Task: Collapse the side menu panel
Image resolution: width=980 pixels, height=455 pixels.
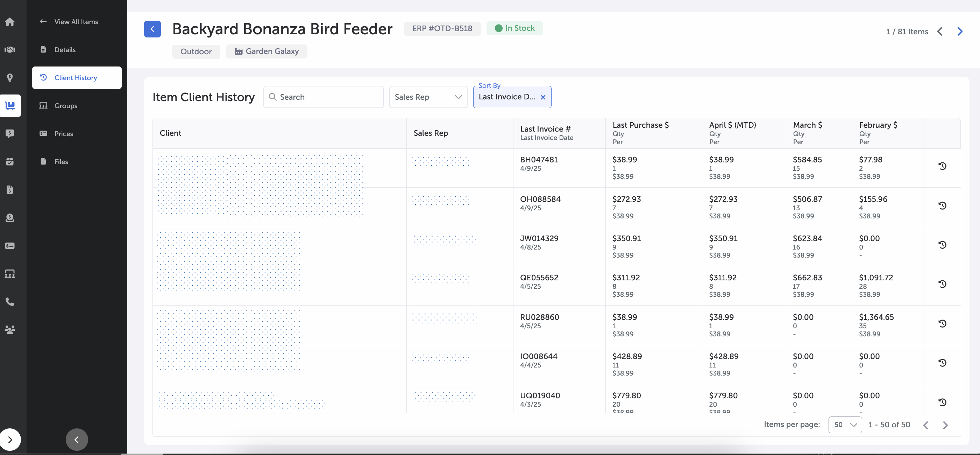Action: (77, 440)
